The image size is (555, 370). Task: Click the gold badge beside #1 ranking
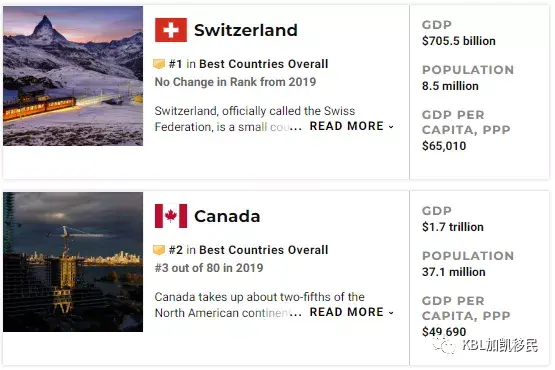[159, 64]
